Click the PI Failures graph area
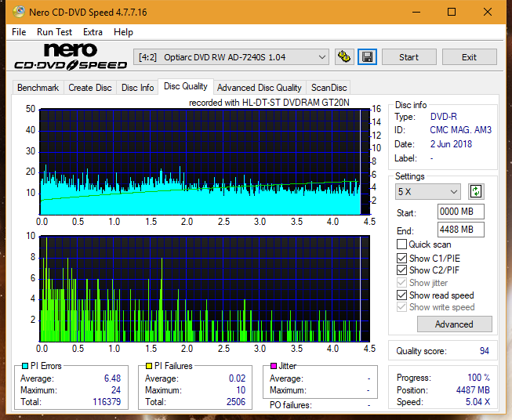Image resolution: width=512 pixels, height=420 pixels. tap(205, 288)
